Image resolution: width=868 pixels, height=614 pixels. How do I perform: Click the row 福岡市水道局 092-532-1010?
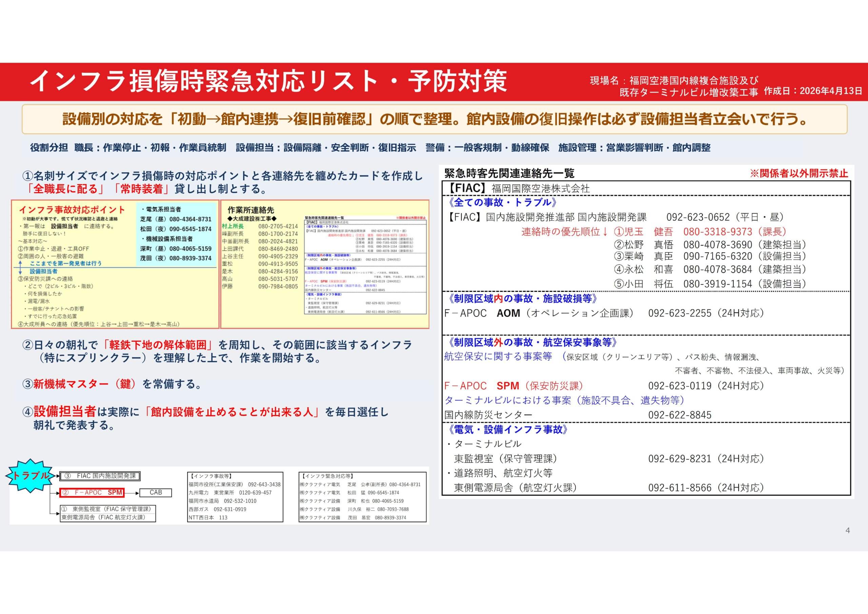(223, 501)
